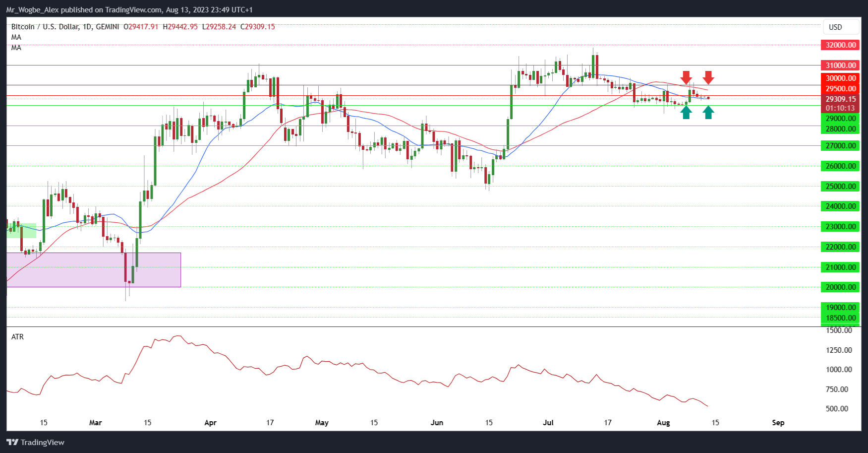Click the TradingView logo

35,442
